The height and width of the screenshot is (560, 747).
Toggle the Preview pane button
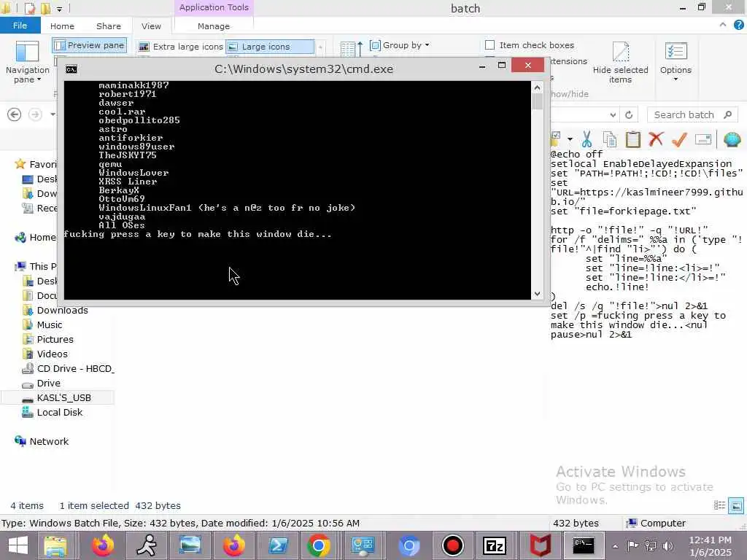pyautogui.click(x=90, y=45)
